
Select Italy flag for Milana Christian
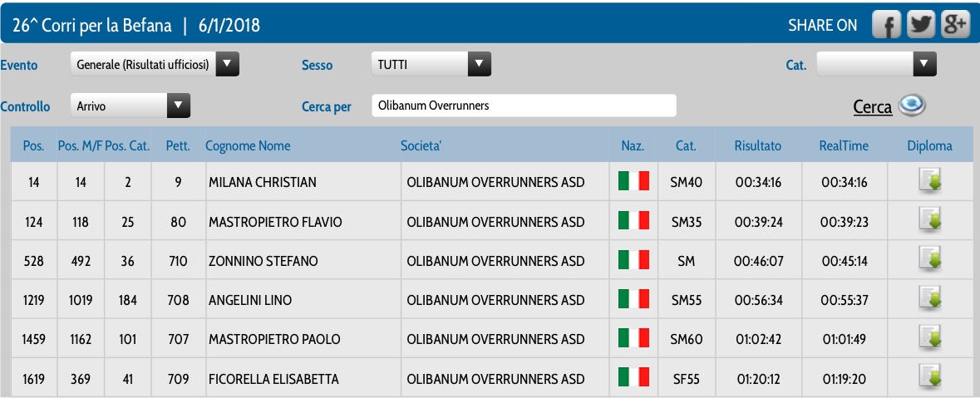point(633,181)
